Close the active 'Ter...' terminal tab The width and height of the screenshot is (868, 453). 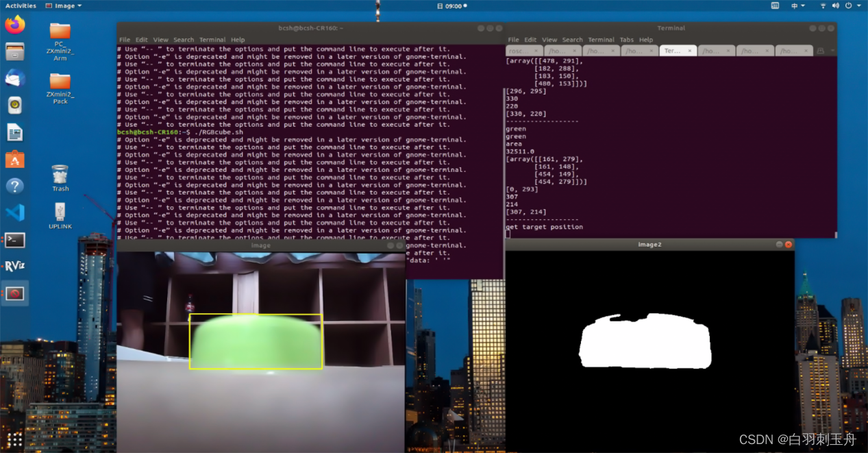pos(690,51)
